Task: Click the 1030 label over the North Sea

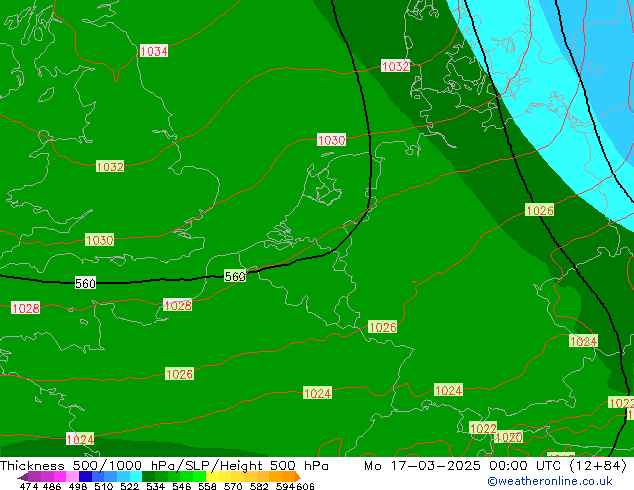Action: tap(332, 140)
